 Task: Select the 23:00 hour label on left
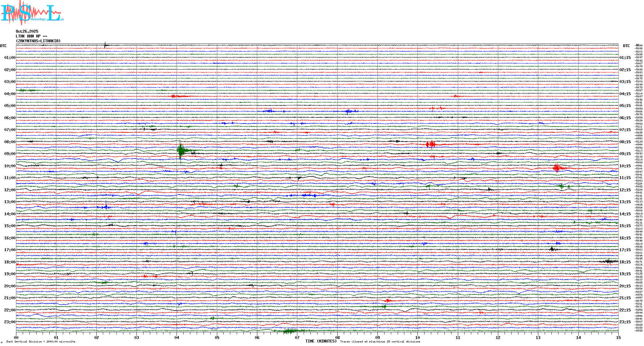[10, 322]
